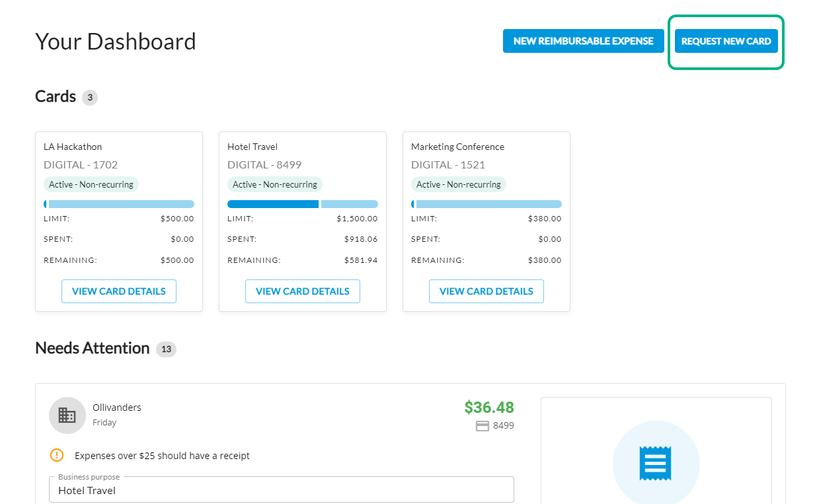Click the LA Hackathon spending progress bar

pos(119,204)
